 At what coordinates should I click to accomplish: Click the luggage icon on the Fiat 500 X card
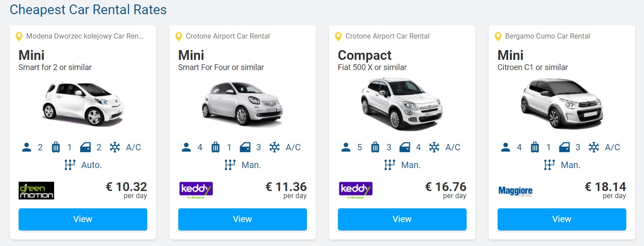(x=375, y=147)
